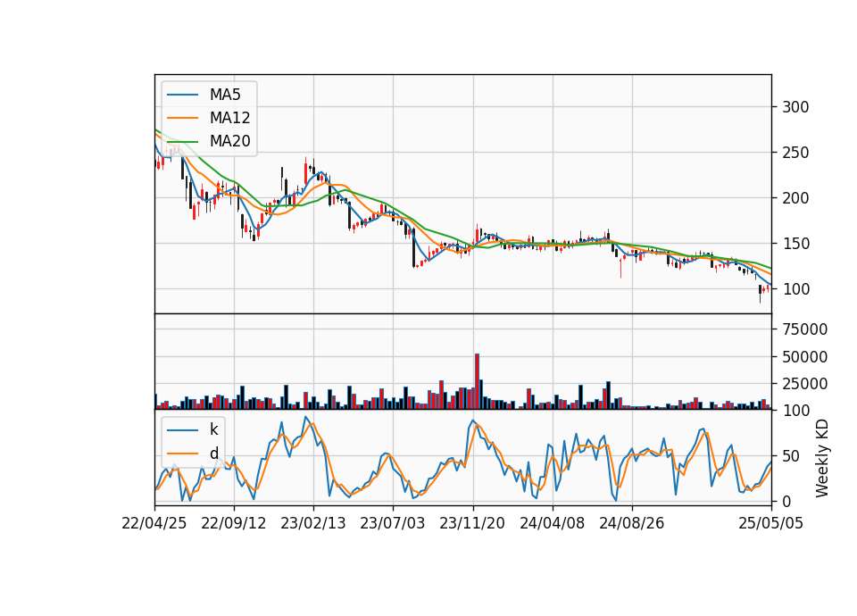Click the 22/09/12 date tick label

click(x=233, y=523)
